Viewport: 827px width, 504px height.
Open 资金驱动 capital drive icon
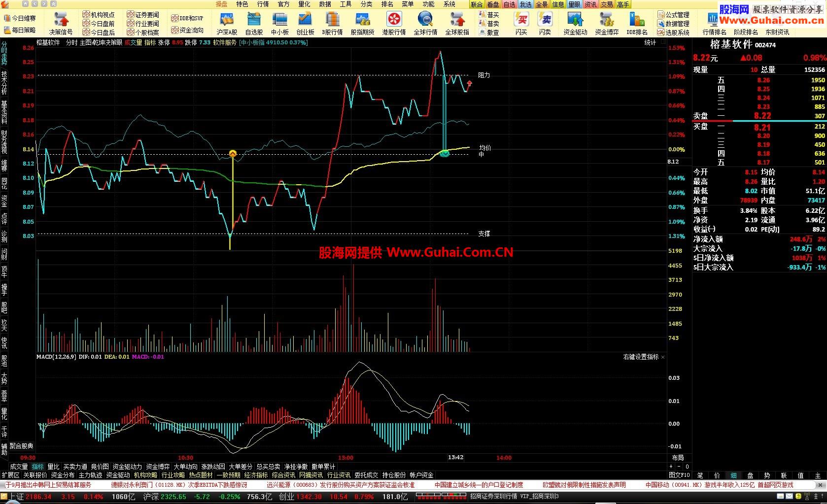[x=575, y=23]
